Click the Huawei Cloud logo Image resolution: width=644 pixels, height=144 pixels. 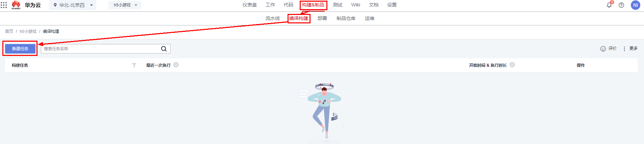click(26, 5)
